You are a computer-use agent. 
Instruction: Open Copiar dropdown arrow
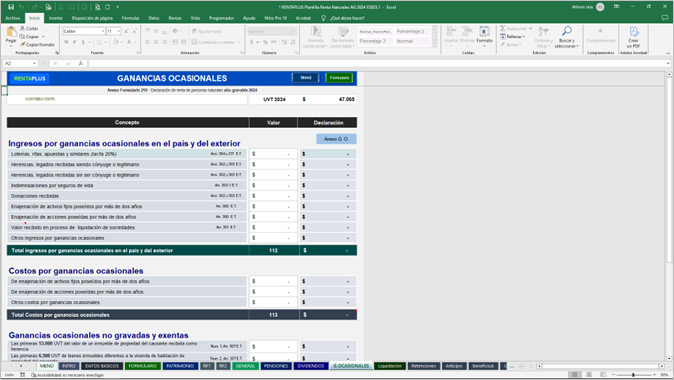click(43, 37)
